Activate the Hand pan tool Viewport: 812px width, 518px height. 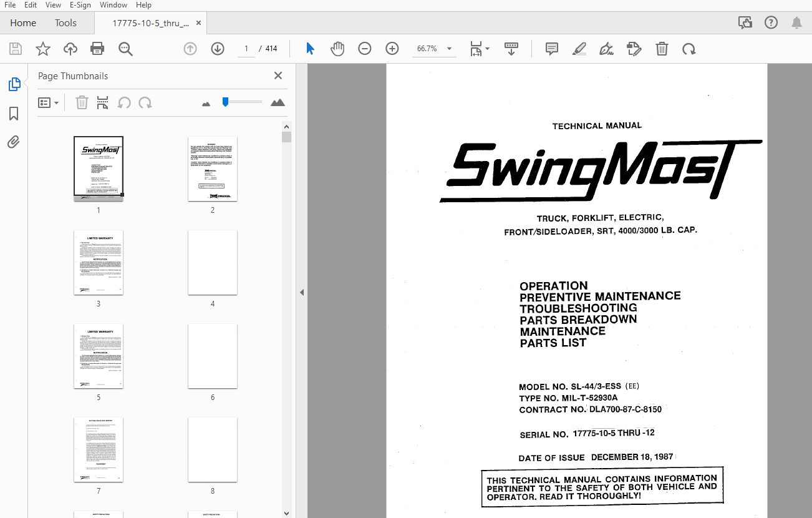(337, 49)
